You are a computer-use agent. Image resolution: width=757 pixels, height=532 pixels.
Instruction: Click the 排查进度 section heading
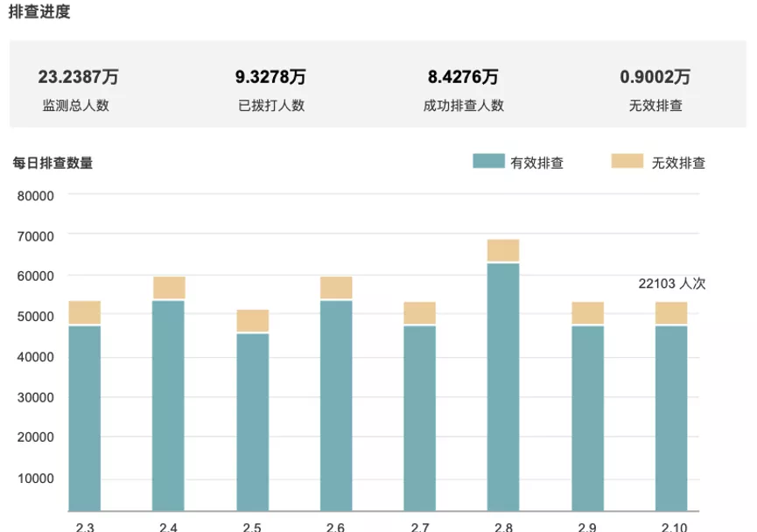point(39,12)
